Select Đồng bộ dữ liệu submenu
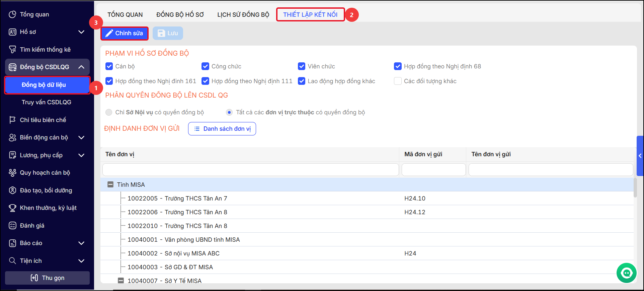 point(47,85)
